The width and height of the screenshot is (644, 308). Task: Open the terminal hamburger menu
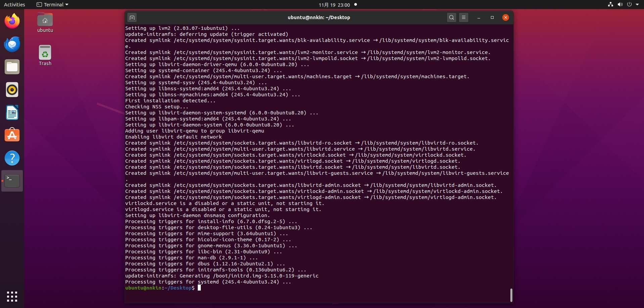tap(464, 17)
